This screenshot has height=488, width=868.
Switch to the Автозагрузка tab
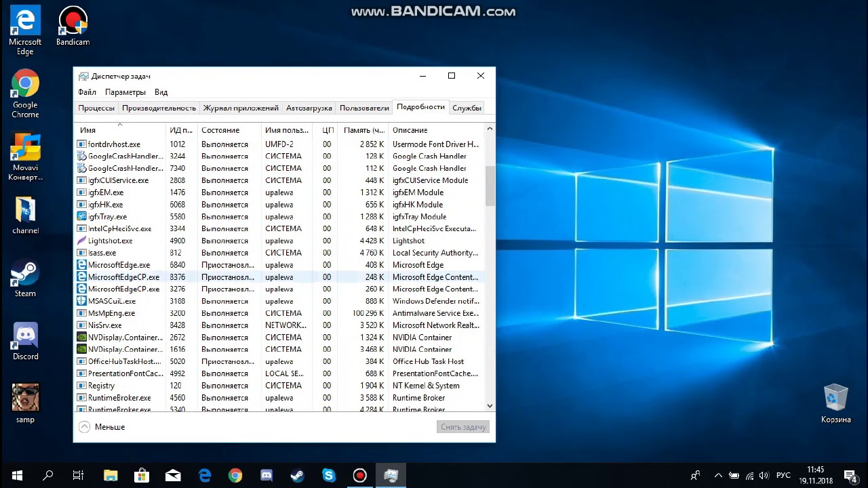coord(309,108)
